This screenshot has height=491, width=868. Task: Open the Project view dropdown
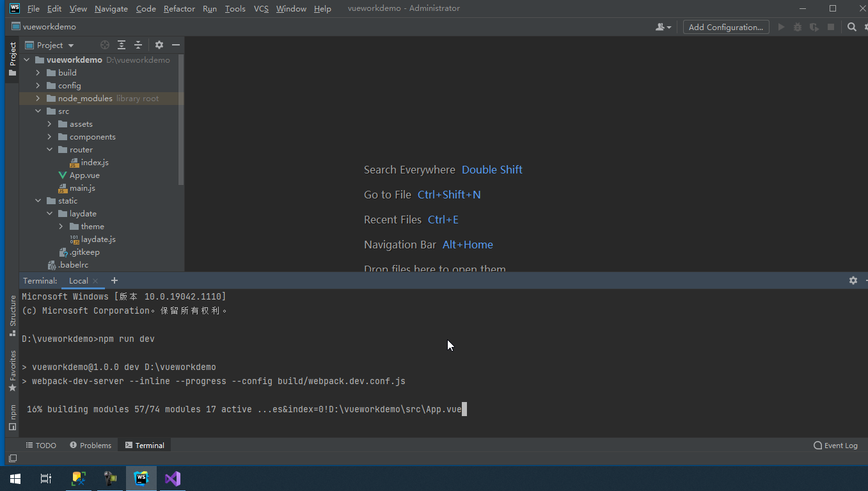49,45
